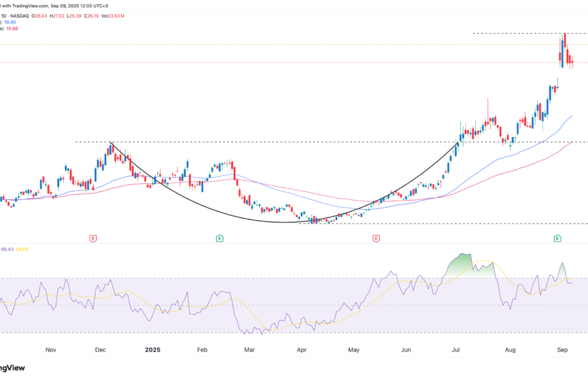Click the bold 2025 label on time axis
This screenshot has height=379, width=588.
pos(152,350)
